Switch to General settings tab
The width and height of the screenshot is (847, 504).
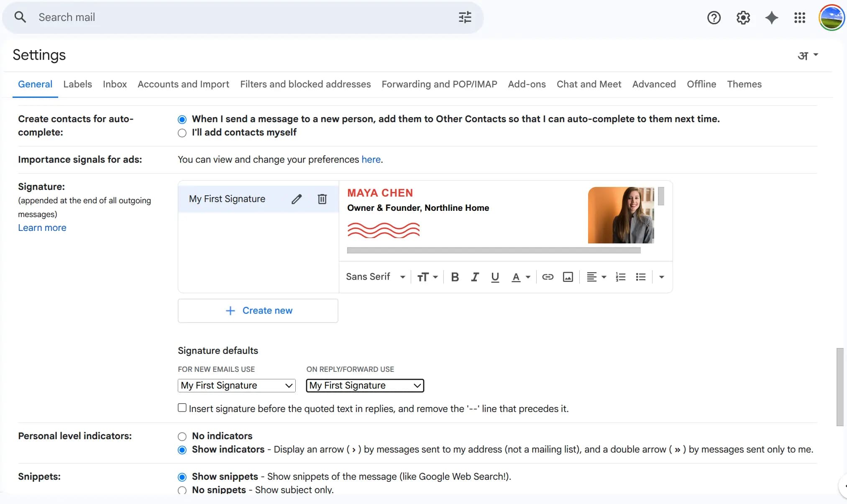35,84
